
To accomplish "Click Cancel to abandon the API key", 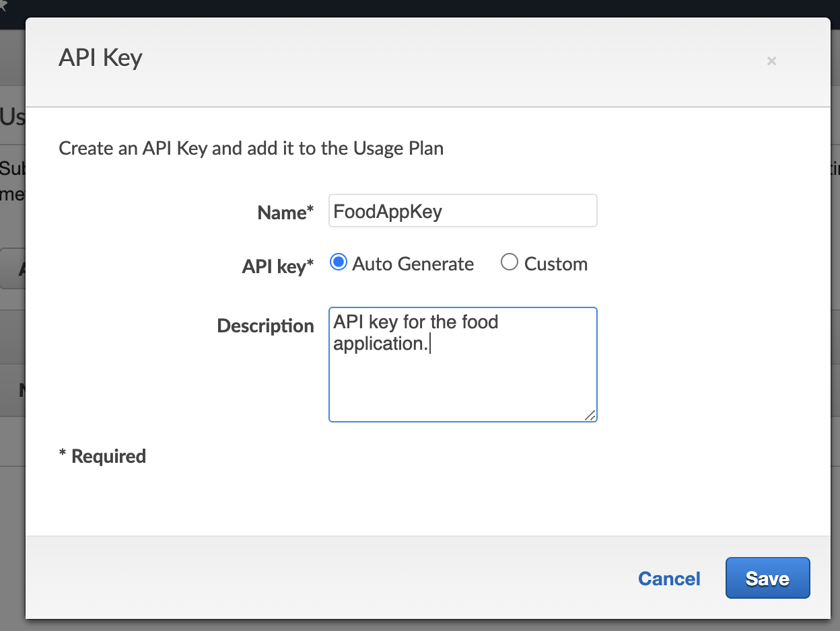I will coord(668,578).
